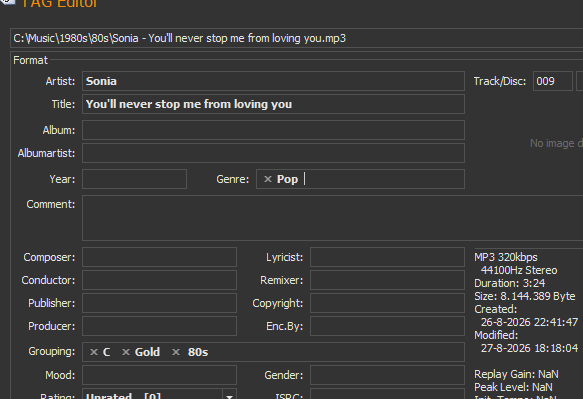Click the created date 26-8-2026 22:41:47

point(529,322)
